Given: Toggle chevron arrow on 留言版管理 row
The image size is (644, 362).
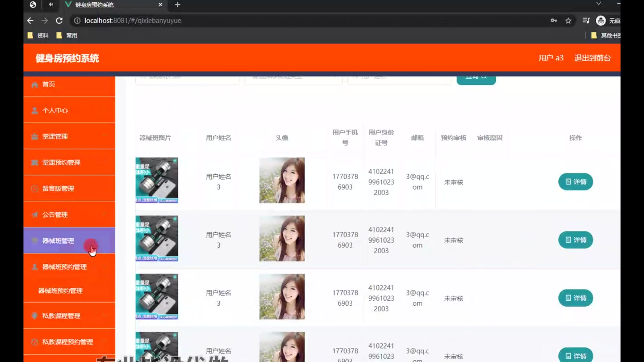Looking at the screenshot, I should click(x=104, y=188).
